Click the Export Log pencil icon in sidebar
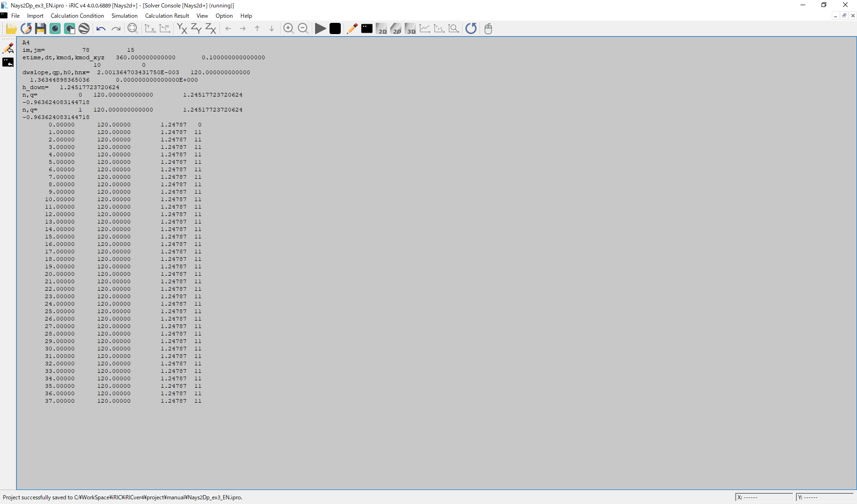This screenshot has width=857, height=504. [8, 48]
